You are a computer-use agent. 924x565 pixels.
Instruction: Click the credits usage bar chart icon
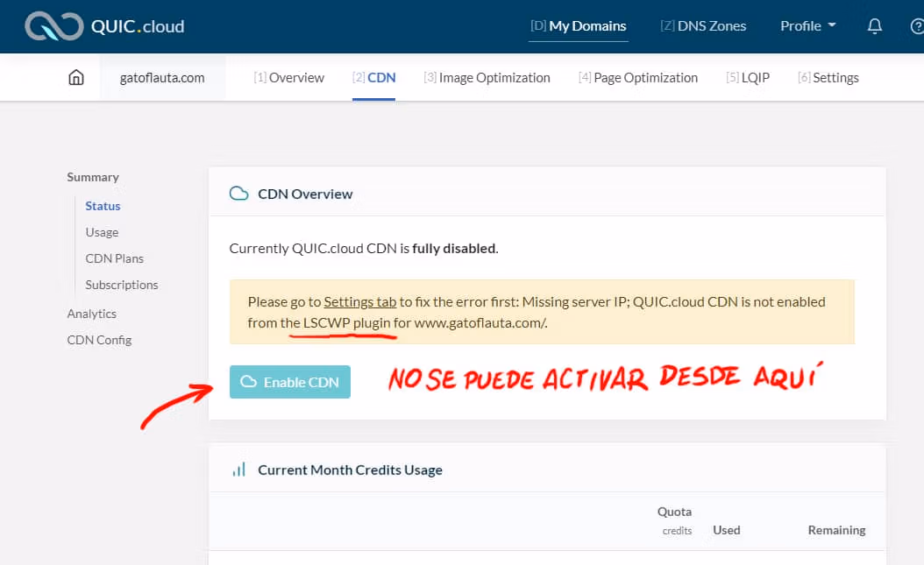238,470
